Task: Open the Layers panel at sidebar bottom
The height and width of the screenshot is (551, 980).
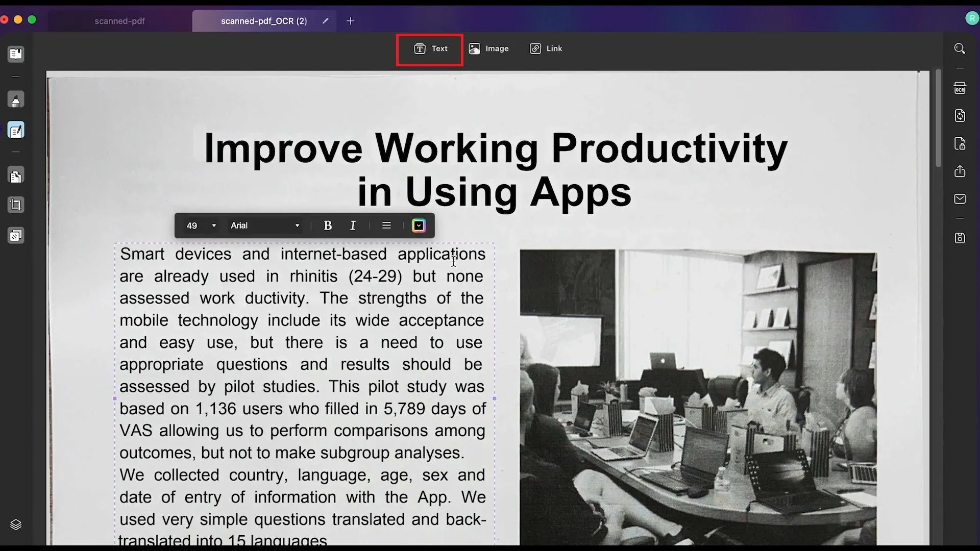Action: (x=16, y=524)
